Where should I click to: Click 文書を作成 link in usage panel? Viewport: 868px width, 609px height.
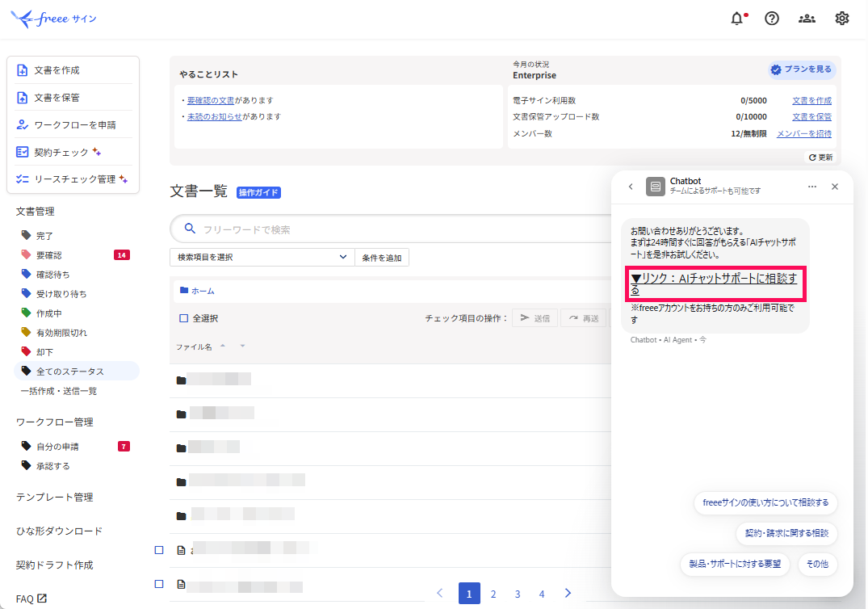point(811,100)
